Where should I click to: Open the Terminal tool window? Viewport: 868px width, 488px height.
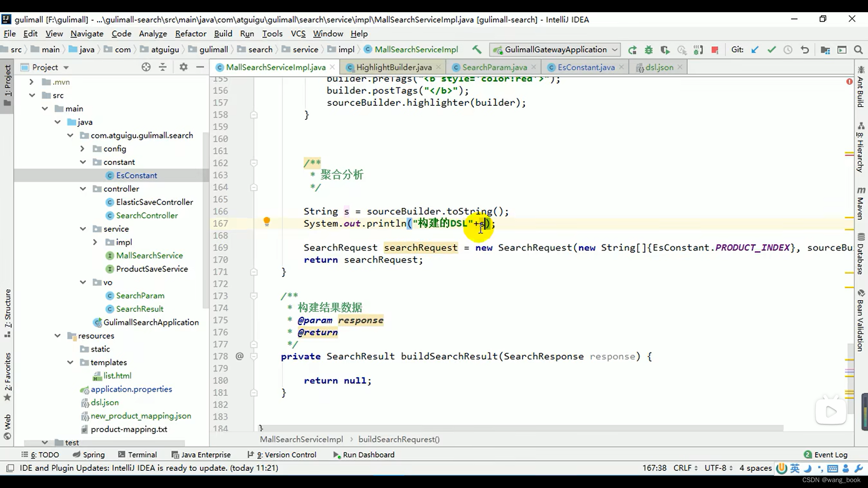[x=137, y=455]
